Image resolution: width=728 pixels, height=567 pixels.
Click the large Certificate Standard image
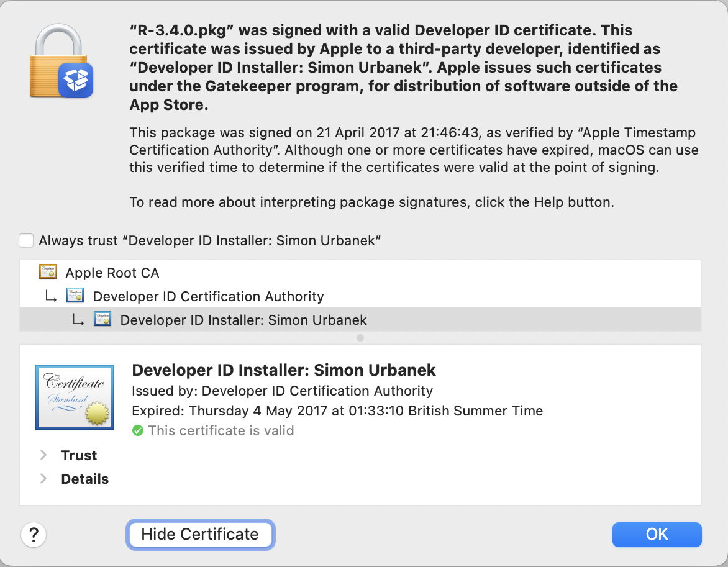[x=75, y=397]
